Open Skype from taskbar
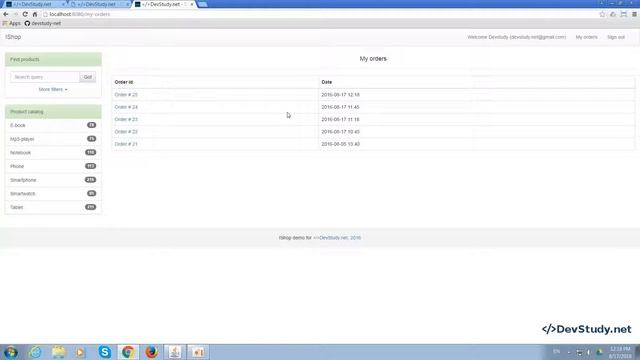640x360 pixels. [105, 352]
